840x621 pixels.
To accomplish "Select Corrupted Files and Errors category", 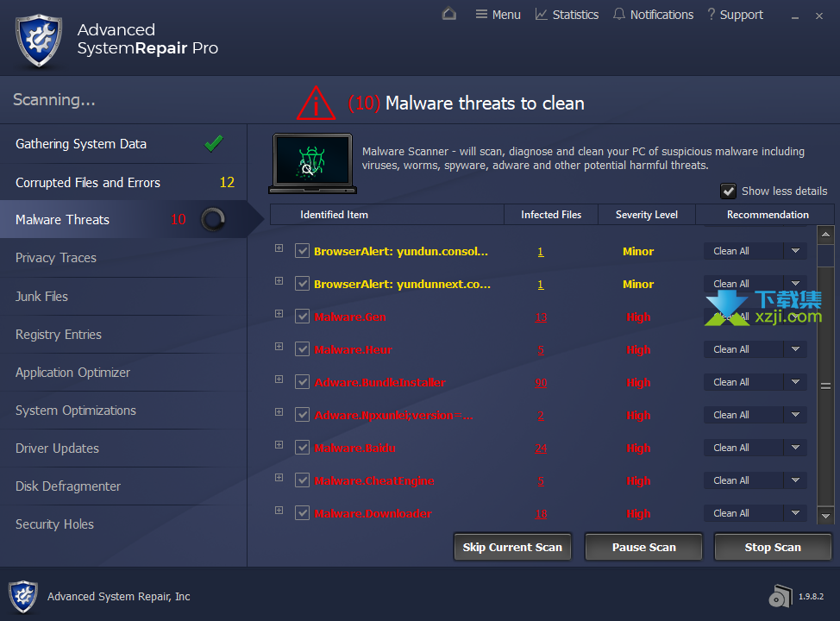I will tap(123, 182).
